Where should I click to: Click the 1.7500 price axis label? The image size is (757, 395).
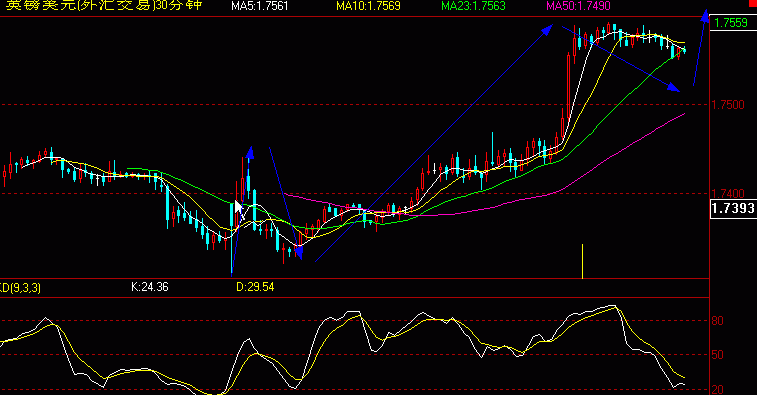pos(729,105)
